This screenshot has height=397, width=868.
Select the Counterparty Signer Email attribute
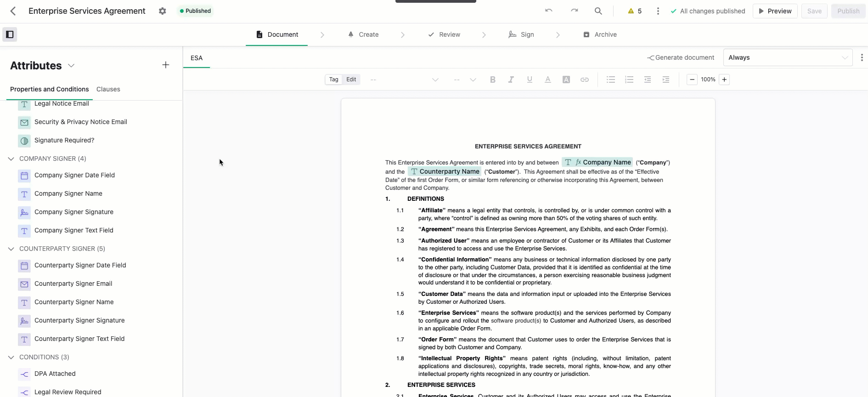[73, 284]
